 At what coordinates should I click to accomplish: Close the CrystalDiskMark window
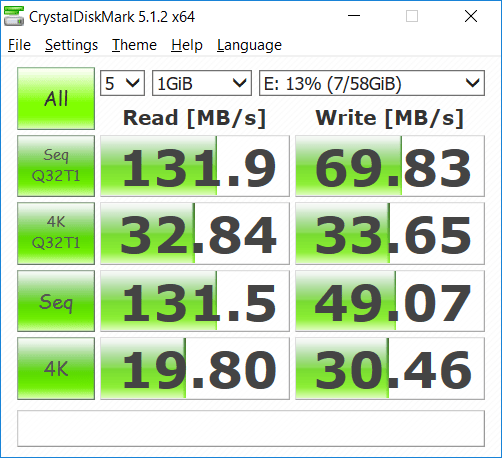(x=471, y=16)
